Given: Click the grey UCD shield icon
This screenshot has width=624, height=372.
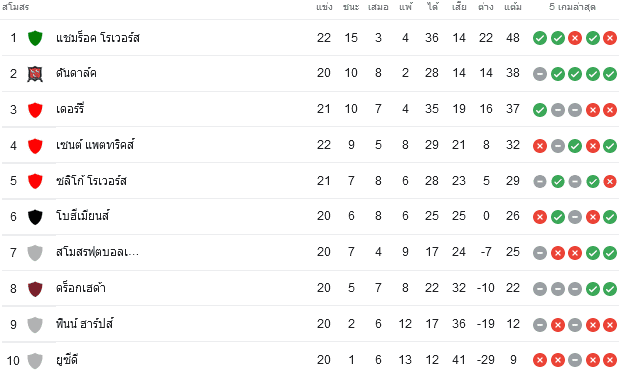Looking at the screenshot, I should coord(35,360).
